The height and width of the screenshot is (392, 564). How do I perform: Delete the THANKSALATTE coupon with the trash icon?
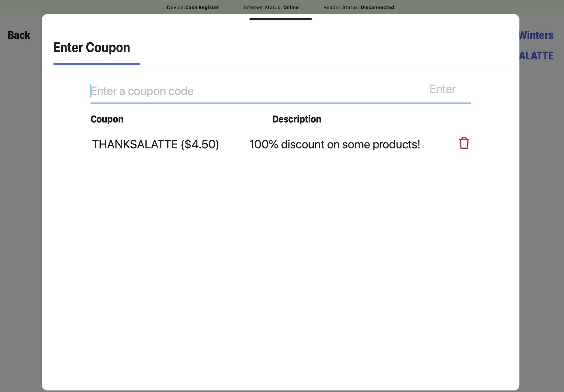click(464, 143)
